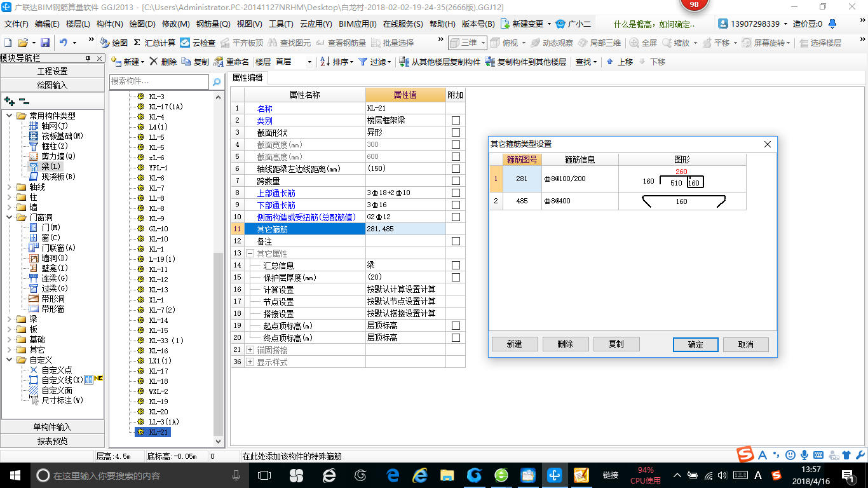Screen dimensions: 868x488
Task: Click 新建 button in stirrup dialog
Action: [515, 344]
